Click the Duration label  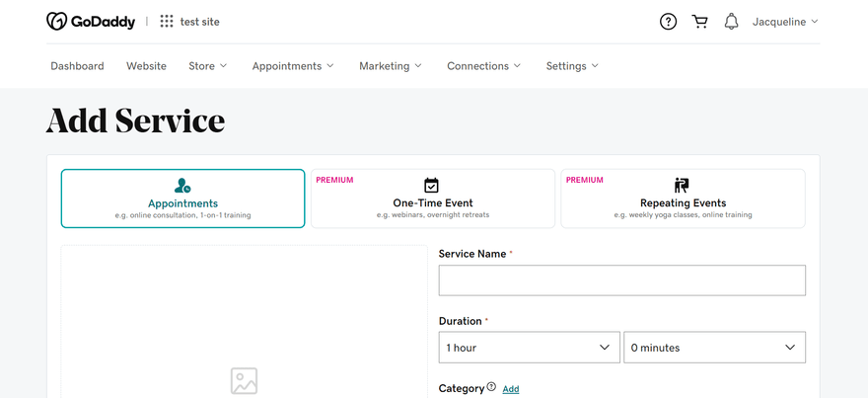pos(460,321)
